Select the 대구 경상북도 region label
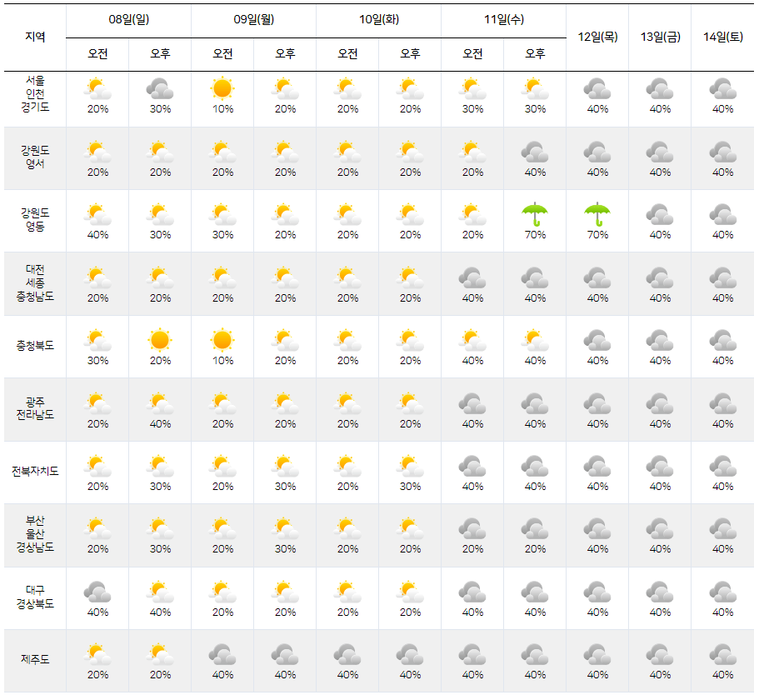 [x=35, y=597]
